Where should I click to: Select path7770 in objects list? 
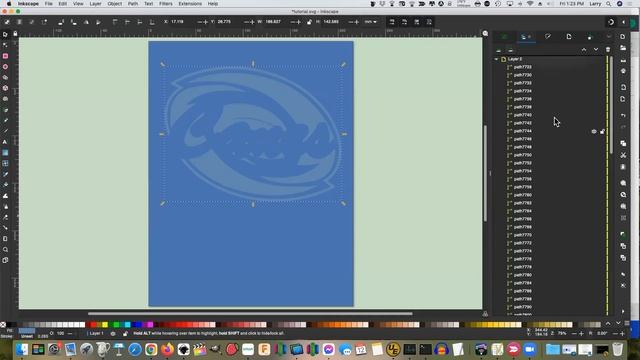click(522, 235)
